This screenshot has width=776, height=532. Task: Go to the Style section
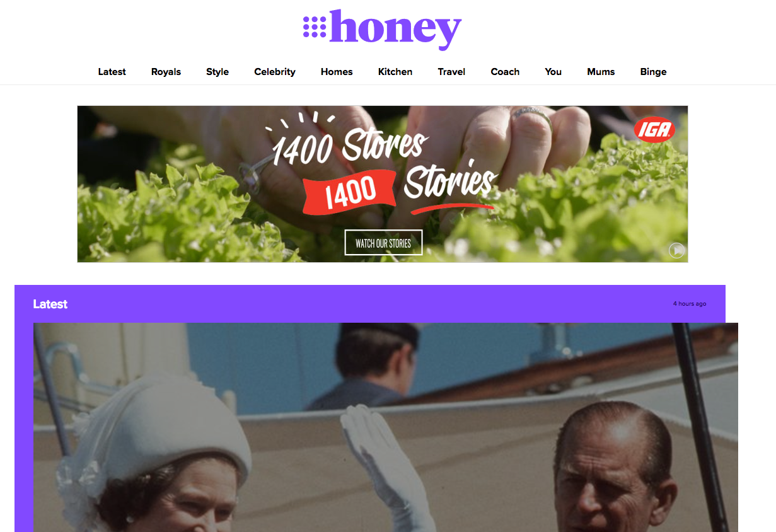click(217, 72)
